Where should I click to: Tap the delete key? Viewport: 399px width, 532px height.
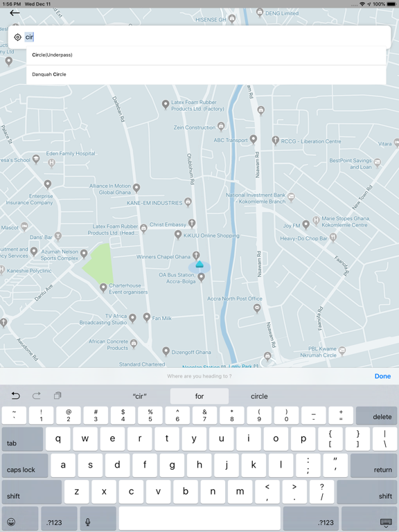pyautogui.click(x=376, y=416)
